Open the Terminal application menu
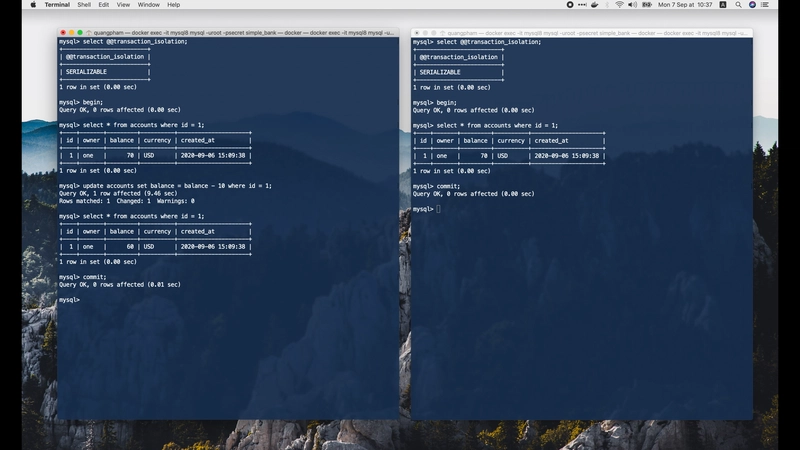This screenshot has height=450, width=800. [x=57, y=5]
